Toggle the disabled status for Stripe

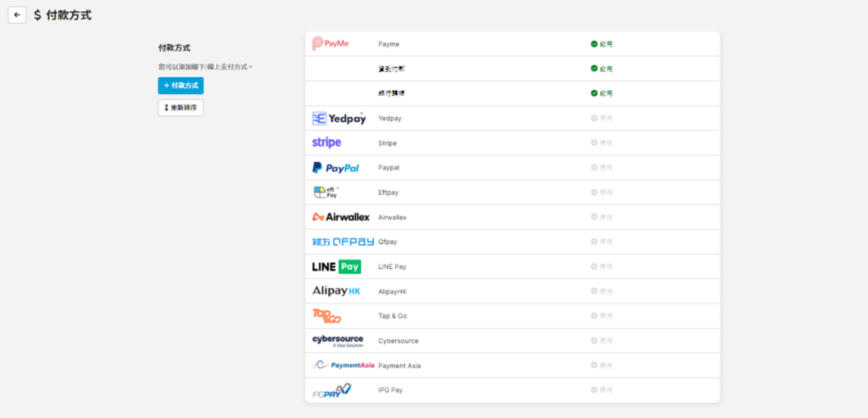coord(601,143)
